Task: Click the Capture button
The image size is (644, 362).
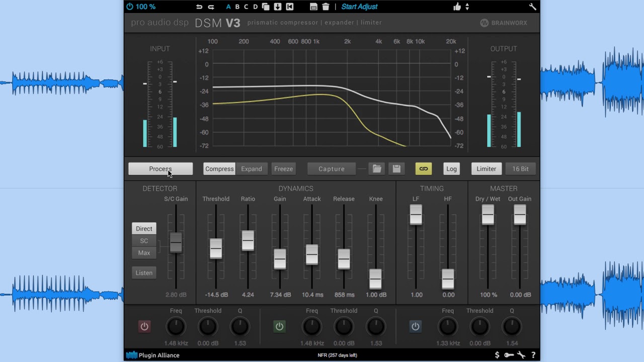Action: [x=332, y=169]
